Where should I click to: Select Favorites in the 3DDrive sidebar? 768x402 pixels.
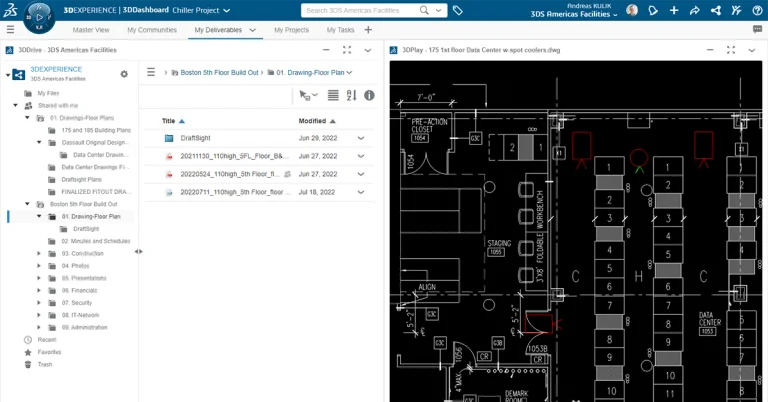(x=49, y=352)
